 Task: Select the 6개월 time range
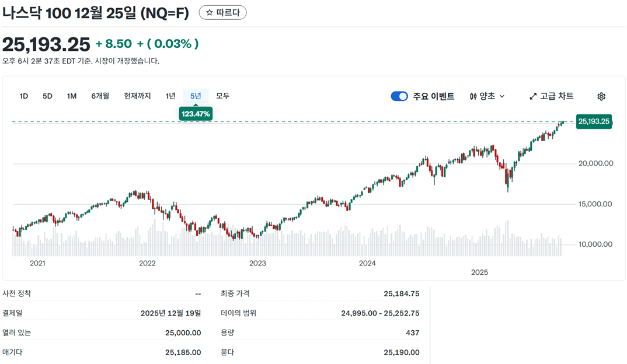tap(100, 96)
